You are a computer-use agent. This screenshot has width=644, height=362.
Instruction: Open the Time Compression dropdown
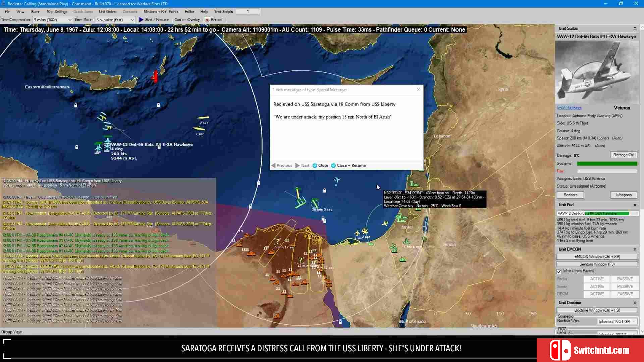[x=52, y=20]
